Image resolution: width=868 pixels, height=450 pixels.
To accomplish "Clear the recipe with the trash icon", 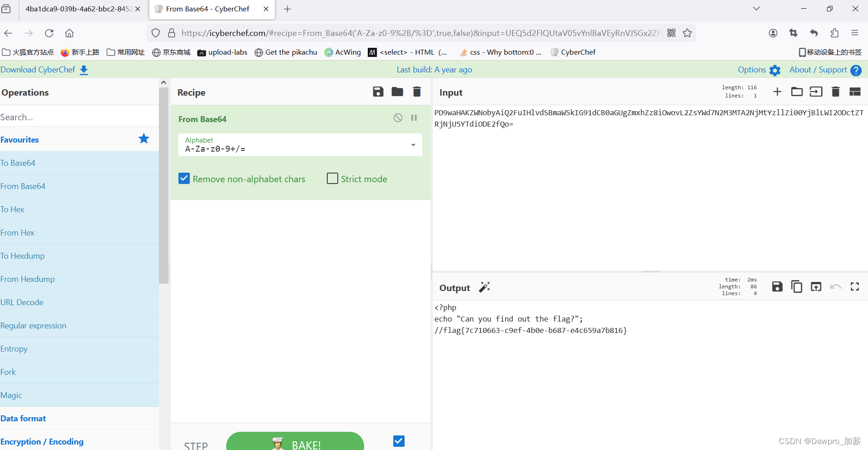I will click(x=417, y=92).
